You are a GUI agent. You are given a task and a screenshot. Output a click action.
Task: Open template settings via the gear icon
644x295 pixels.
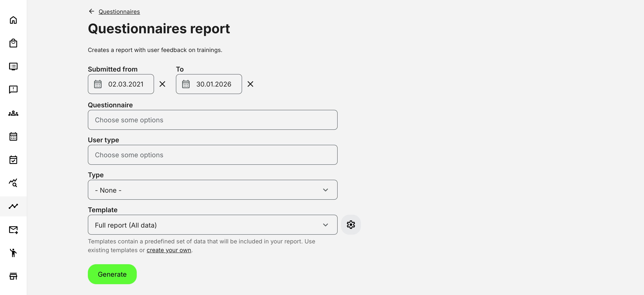(351, 224)
